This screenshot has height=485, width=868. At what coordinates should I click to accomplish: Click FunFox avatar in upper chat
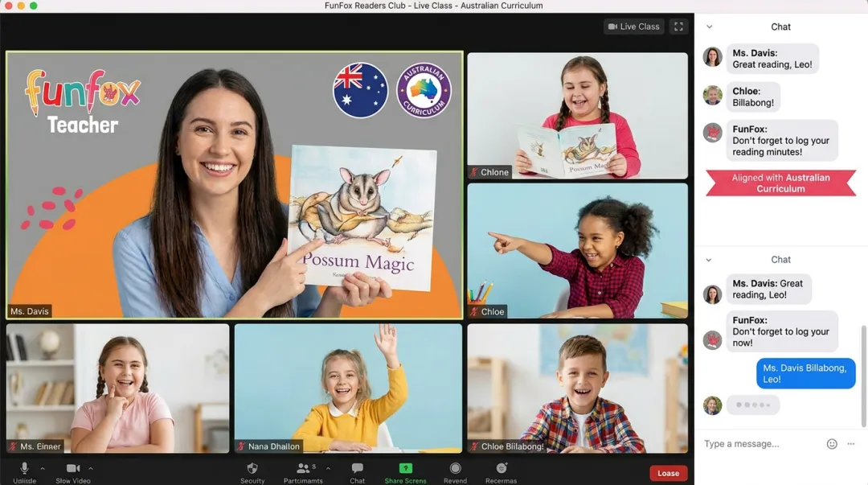coord(712,133)
